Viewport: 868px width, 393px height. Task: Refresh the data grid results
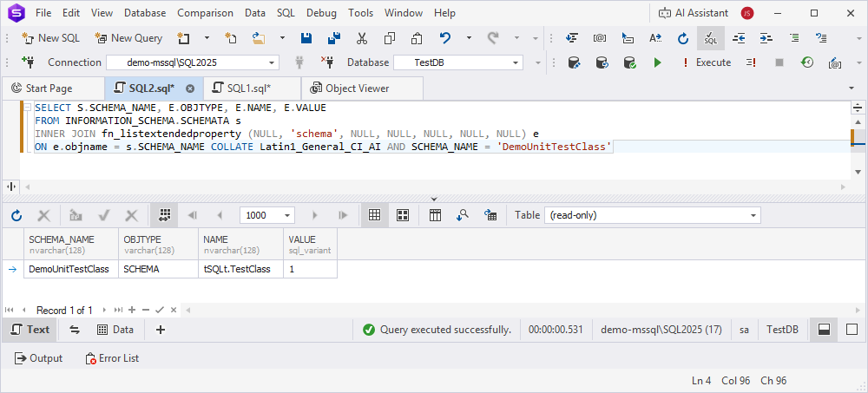16,215
